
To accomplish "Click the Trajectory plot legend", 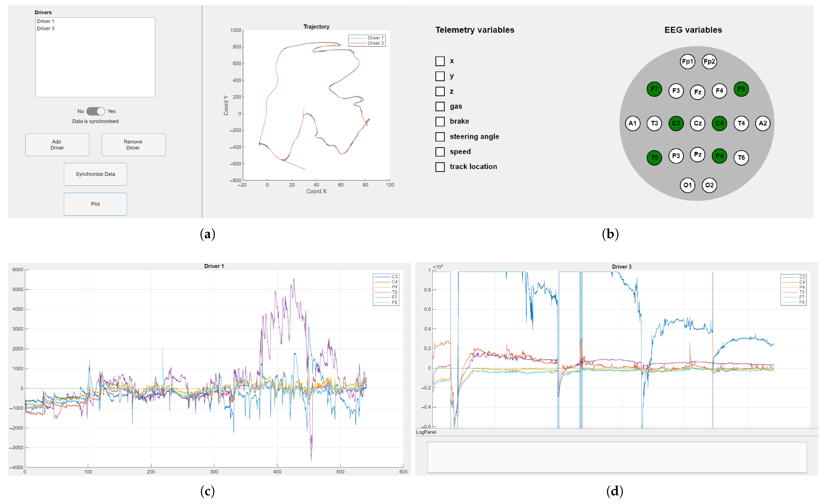I will click(367, 41).
